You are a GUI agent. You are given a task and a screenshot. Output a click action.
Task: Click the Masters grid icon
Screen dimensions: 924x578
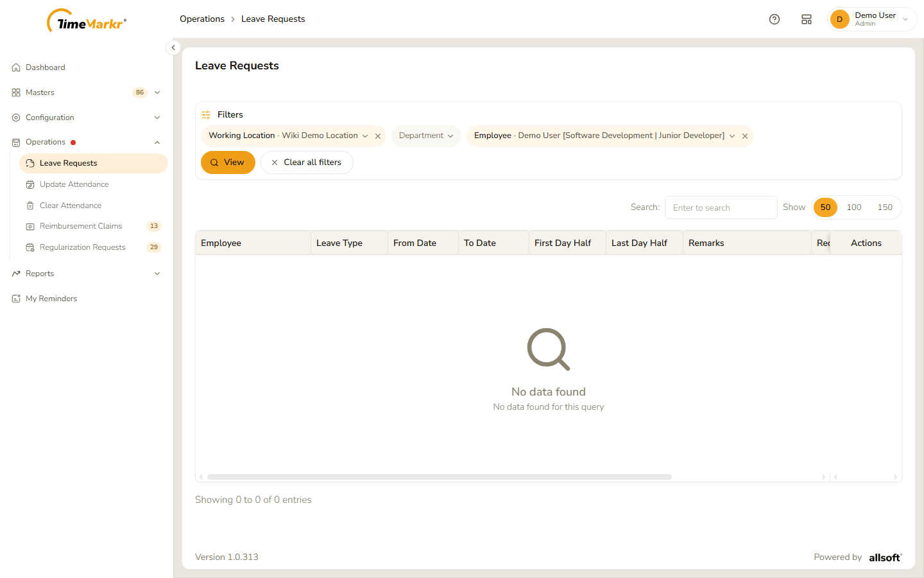(16, 92)
